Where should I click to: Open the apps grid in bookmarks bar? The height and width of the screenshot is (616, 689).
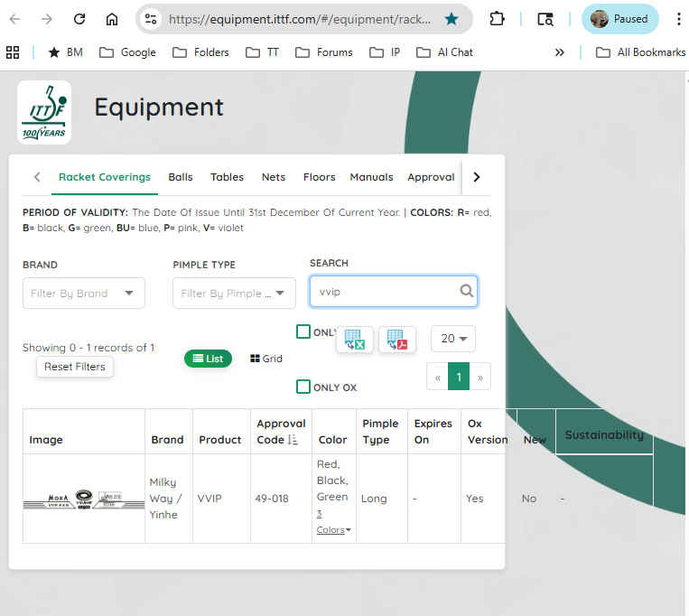[x=13, y=52]
